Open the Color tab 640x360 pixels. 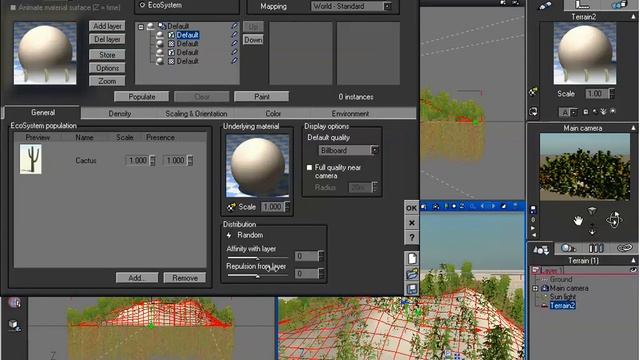(x=273, y=113)
